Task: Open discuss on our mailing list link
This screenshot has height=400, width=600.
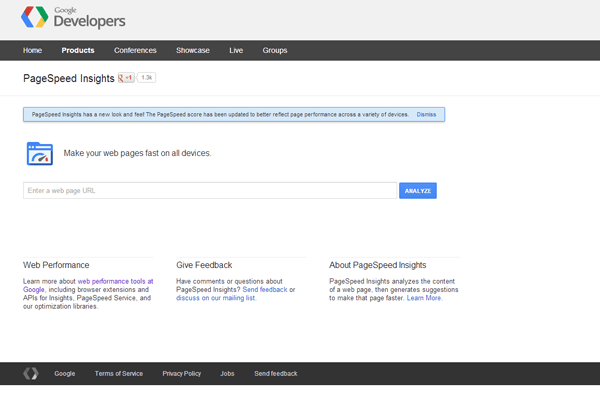Action: point(215,298)
